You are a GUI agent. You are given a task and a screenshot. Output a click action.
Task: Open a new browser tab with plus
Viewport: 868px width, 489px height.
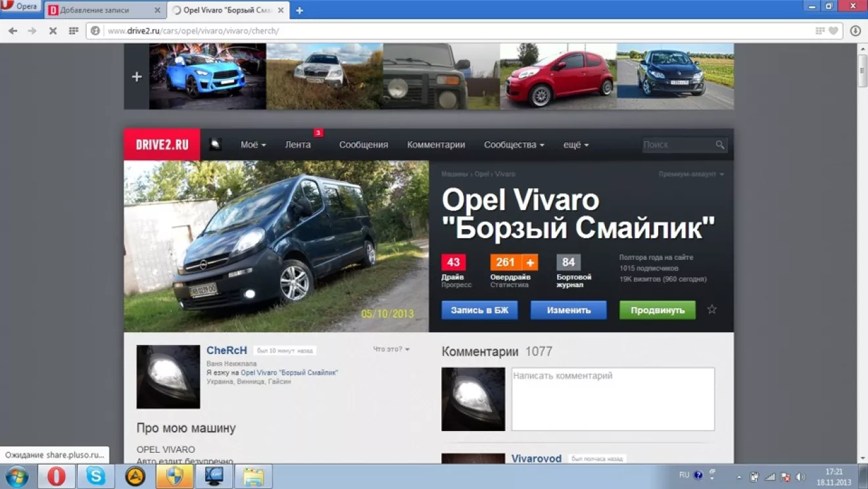coord(299,11)
